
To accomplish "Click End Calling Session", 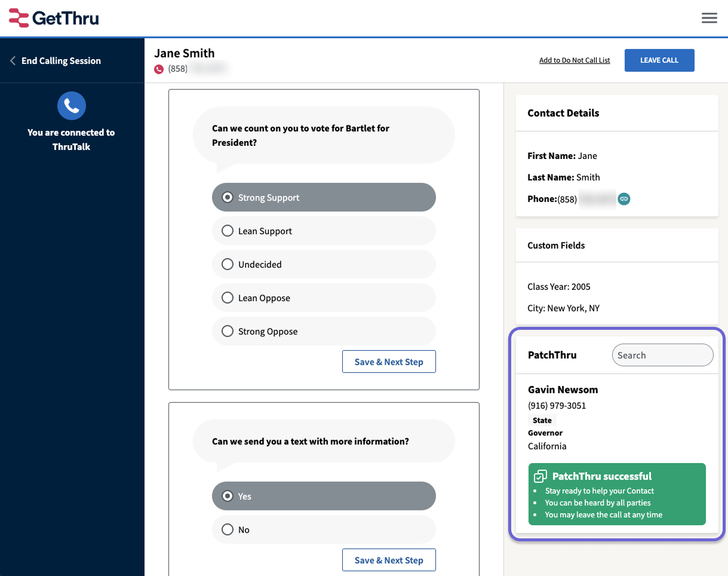I will 61,61.
